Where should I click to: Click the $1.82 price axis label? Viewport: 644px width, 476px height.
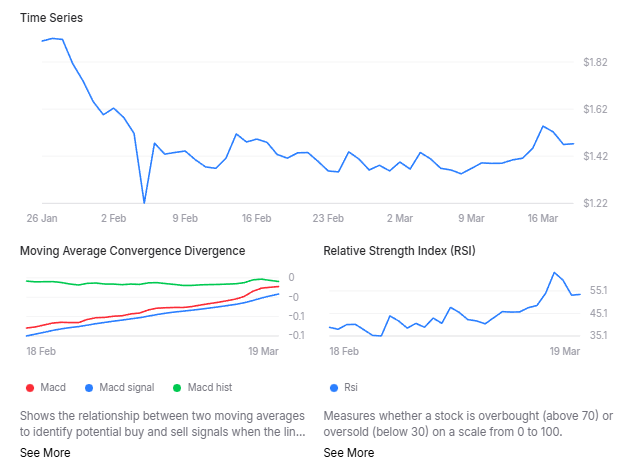(596, 62)
